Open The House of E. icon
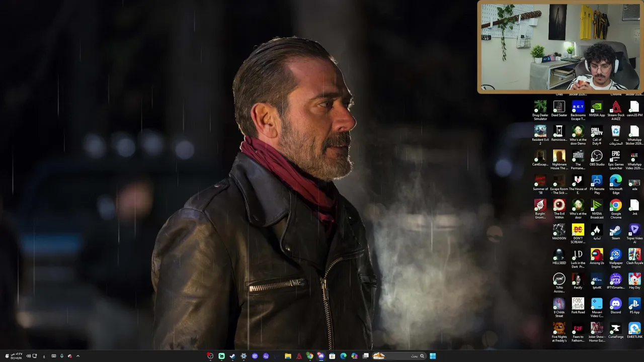Screen dimensions: 644x362 pyautogui.click(x=578, y=184)
